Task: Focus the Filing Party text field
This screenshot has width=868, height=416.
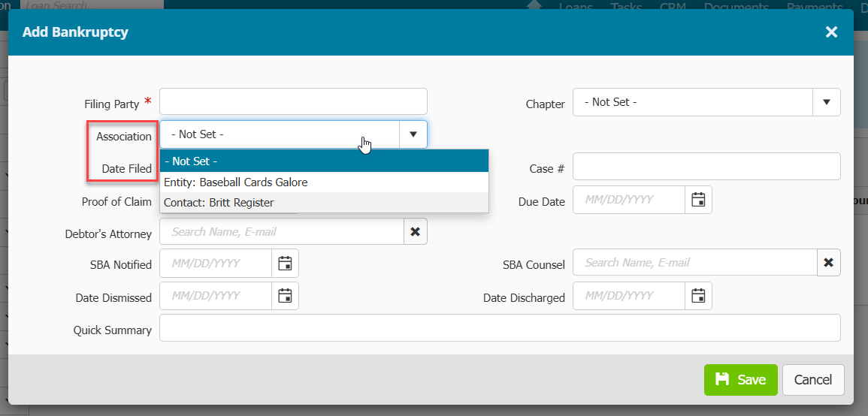Action: (293, 101)
